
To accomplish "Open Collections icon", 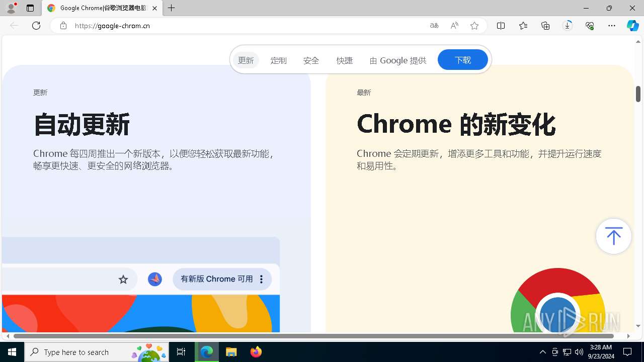I will click(x=545, y=26).
